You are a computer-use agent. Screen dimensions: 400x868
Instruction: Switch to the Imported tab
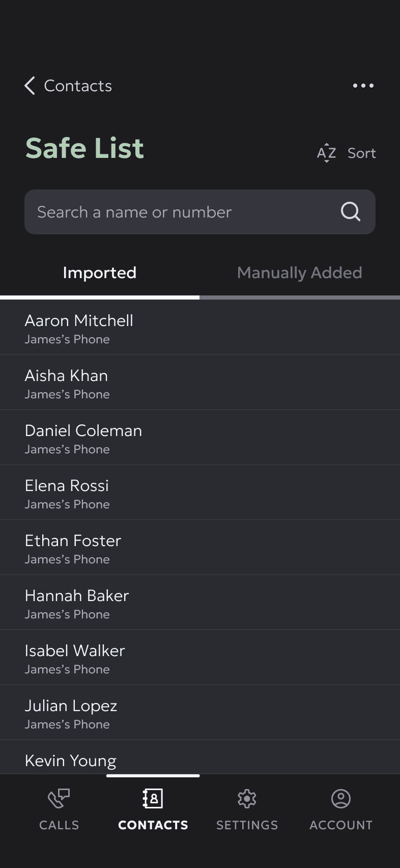100,273
